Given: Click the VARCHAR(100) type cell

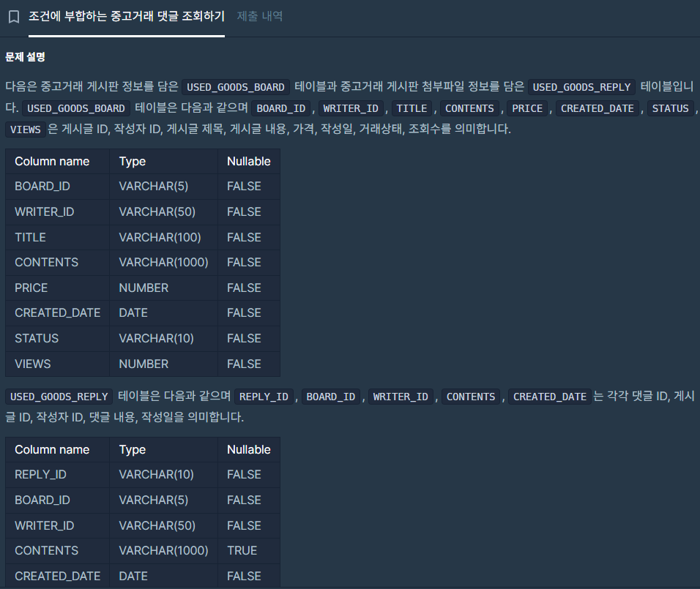Looking at the screenshot, I should tap(163, 237).
